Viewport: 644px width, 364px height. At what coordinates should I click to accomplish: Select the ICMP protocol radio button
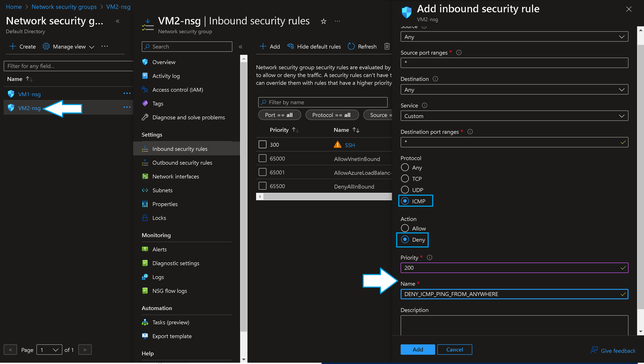pyautogui.click(x=405, y=201)
